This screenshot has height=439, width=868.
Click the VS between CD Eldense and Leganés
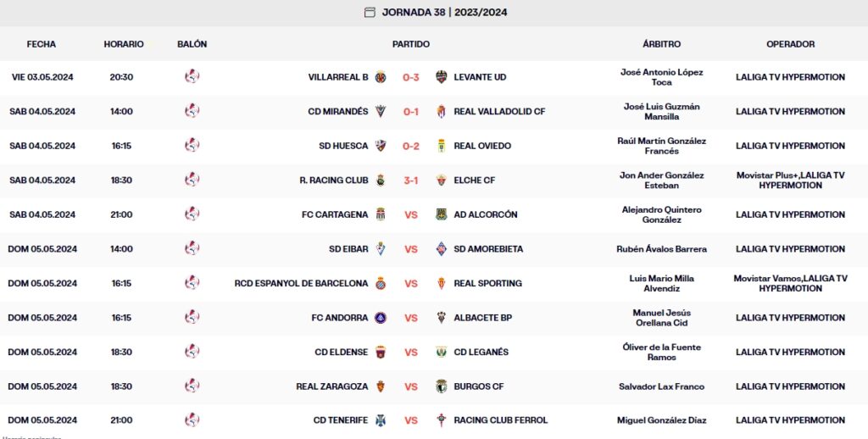tap(411, 352)
